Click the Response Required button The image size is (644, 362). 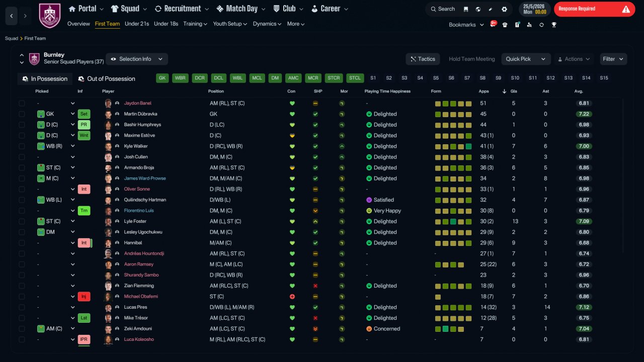[x=594, y=9]
